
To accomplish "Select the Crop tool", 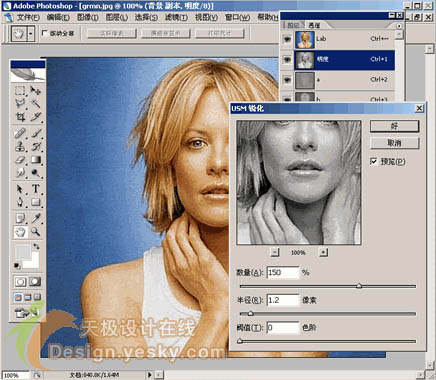I will 20,117.
